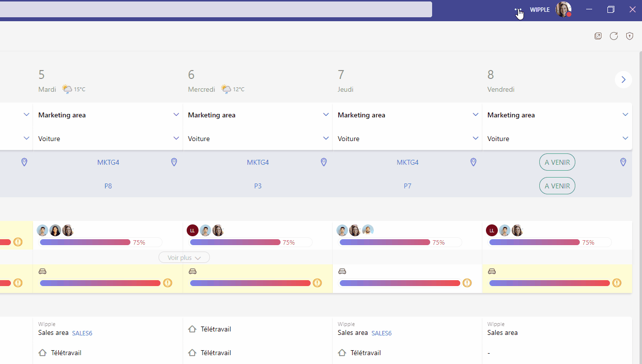
Task: Click the top search bar field
Action: (216, 9)
